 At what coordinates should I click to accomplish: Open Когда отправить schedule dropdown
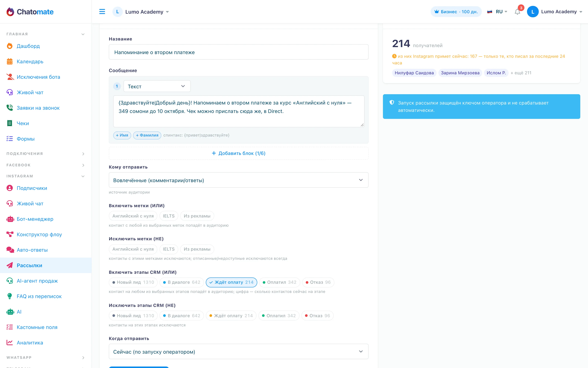(238, 351)
